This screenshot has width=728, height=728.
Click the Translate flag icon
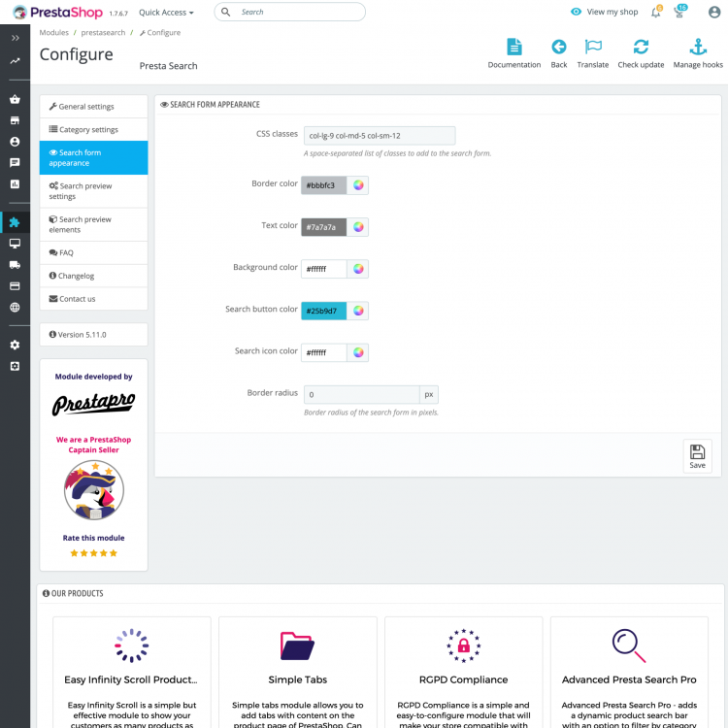pos(593,47)
